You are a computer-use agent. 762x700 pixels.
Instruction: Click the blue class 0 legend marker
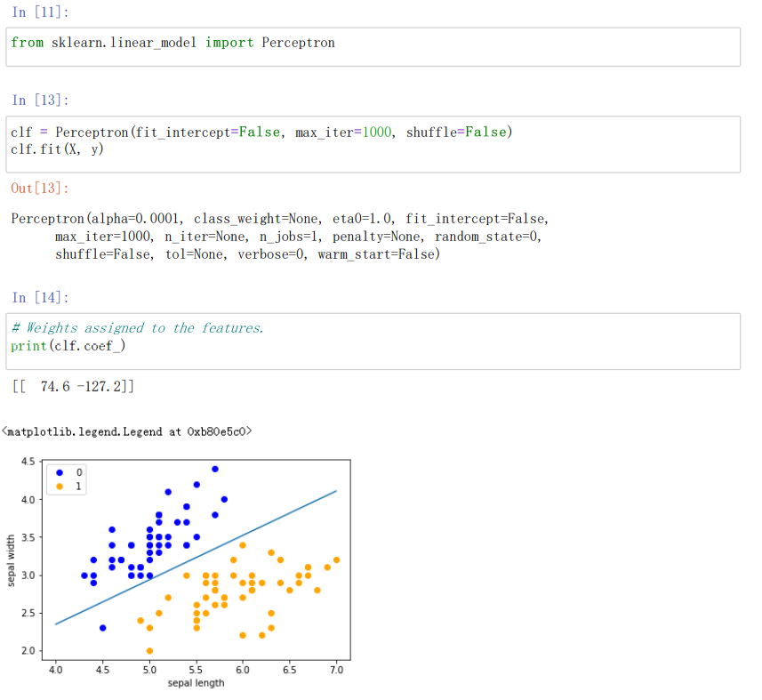(x=60, y=471)
